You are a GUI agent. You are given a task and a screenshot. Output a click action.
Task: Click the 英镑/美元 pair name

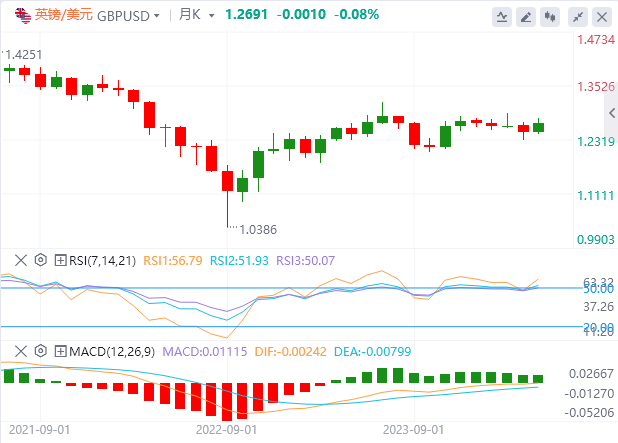point(63,15)
